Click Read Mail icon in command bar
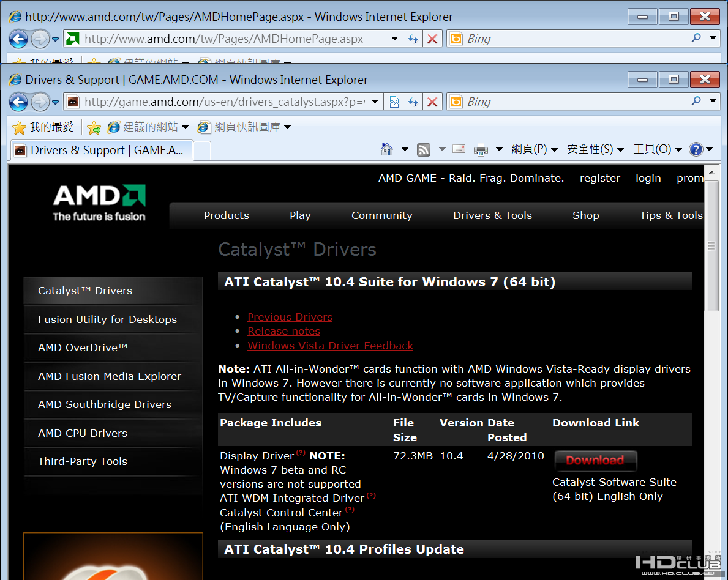The image size is (728, 580). (459, 149)
